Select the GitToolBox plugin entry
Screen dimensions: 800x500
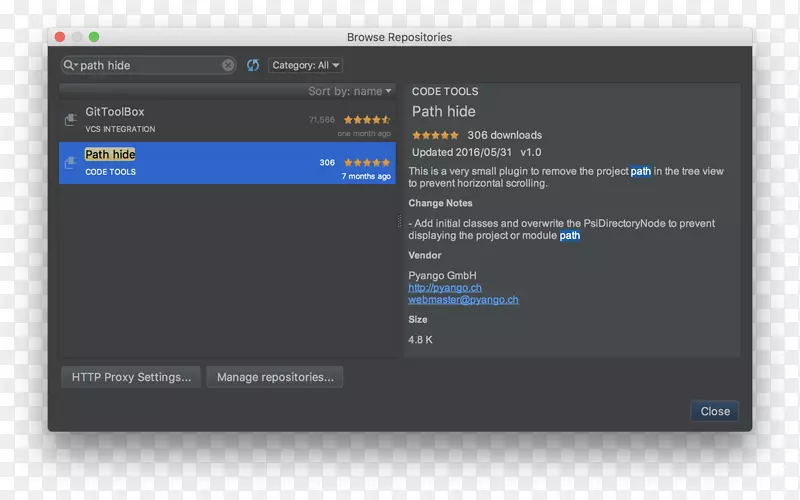click(200, 120)
